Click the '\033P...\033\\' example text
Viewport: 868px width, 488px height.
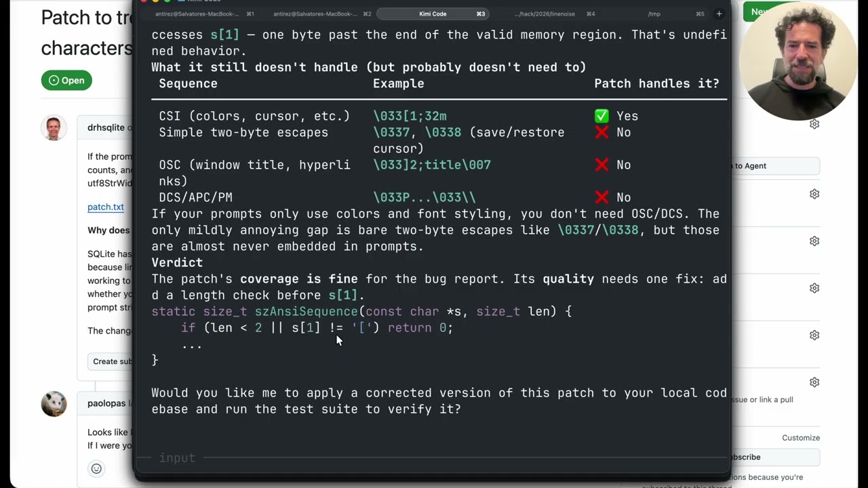[x=425, y=197]
